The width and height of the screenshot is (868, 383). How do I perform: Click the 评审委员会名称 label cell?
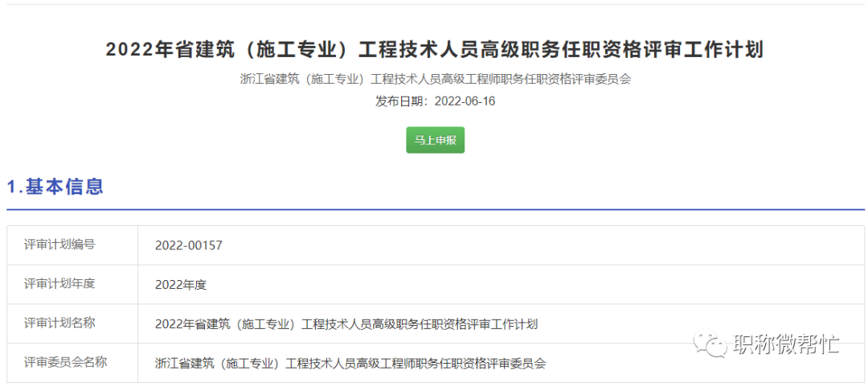click(x=72, y=363)
